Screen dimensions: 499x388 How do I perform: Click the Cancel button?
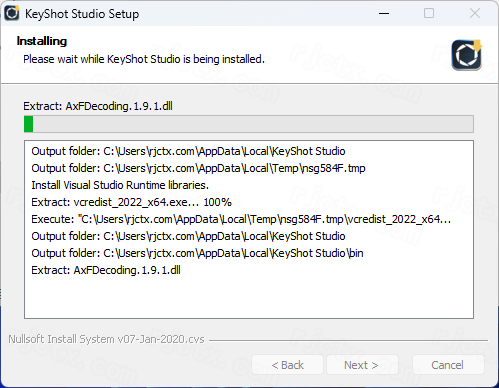pos(448,365)
